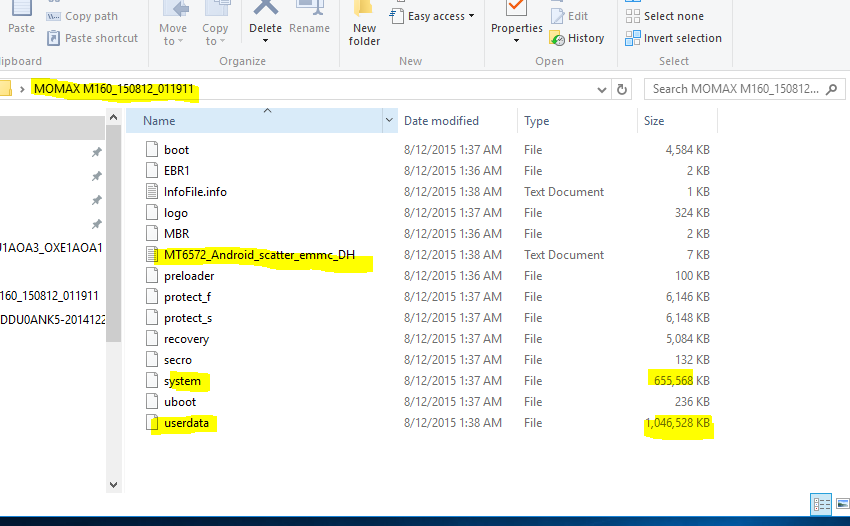Click the up arrow of navigation pane scrollbar

coord(113,117)
